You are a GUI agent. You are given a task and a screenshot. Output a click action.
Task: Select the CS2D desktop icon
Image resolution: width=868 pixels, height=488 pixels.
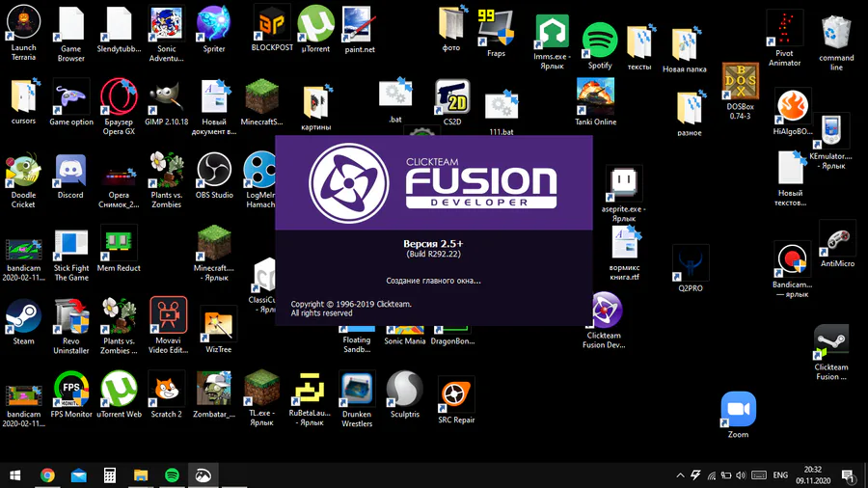[x=451, y=96]
